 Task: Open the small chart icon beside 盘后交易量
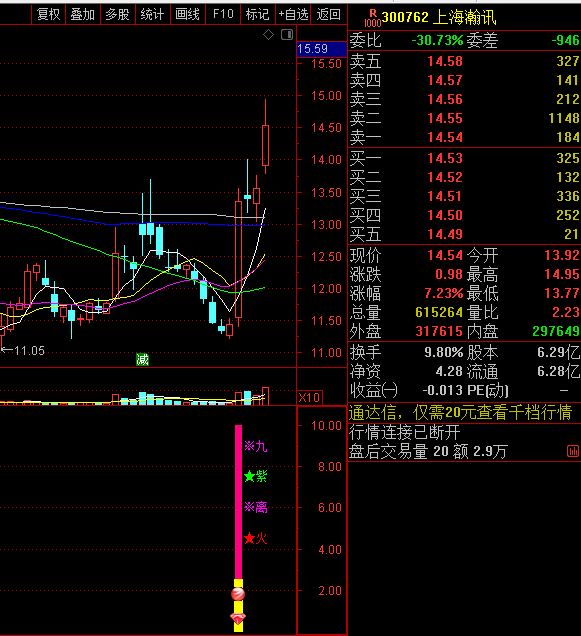(x=573, y=451)
